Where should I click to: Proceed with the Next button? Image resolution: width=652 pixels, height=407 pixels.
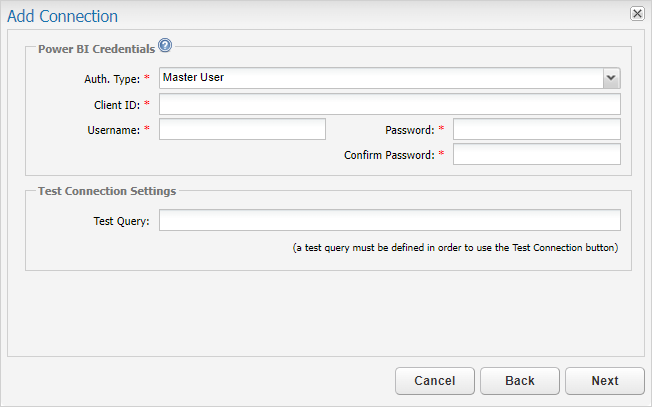point(605,381)
